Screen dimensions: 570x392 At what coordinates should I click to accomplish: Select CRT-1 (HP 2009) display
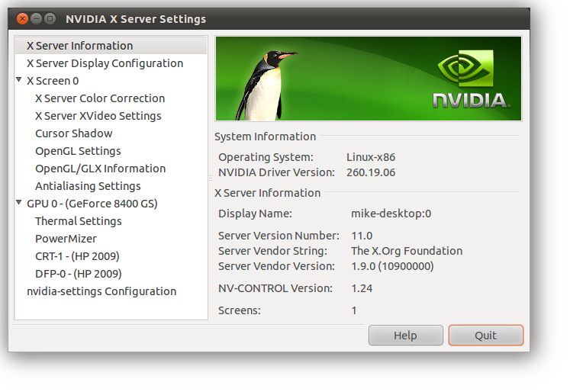[77, 256]
